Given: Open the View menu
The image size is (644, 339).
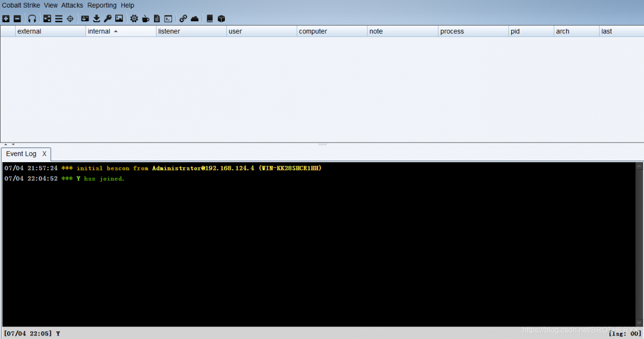Looking at the screenshot, I should tap(51, 5).
